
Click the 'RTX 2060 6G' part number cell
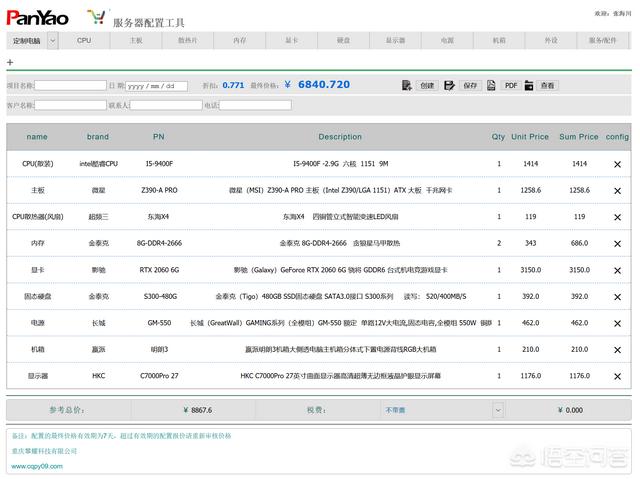pos(159,270)
